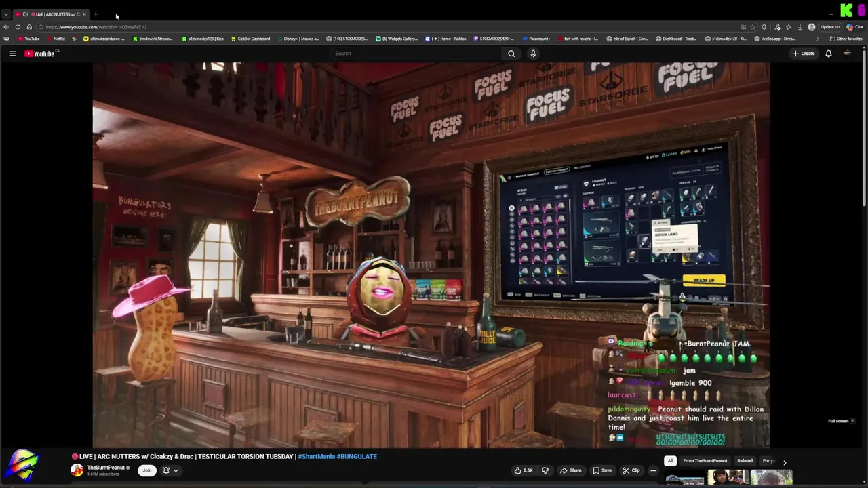This screenshot has width=868, height=488.
Task: Select From TheBurntPeanut chip
Action: pos(705,461)
